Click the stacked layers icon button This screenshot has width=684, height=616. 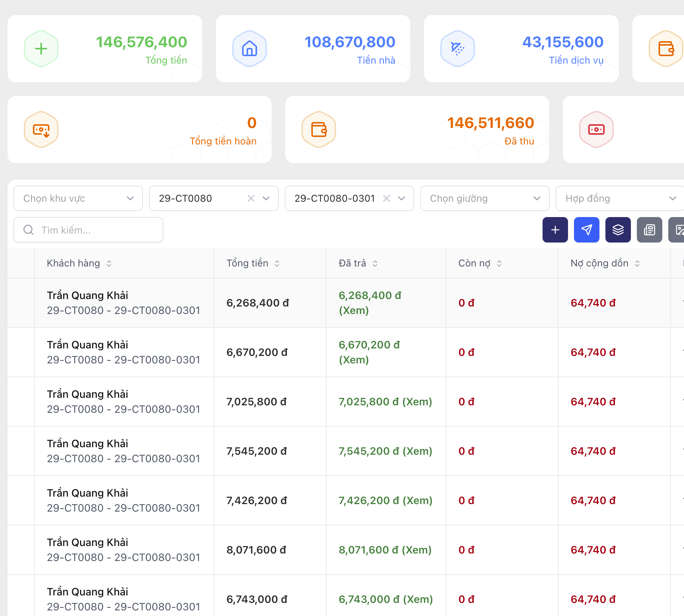(x=618, y=230)
